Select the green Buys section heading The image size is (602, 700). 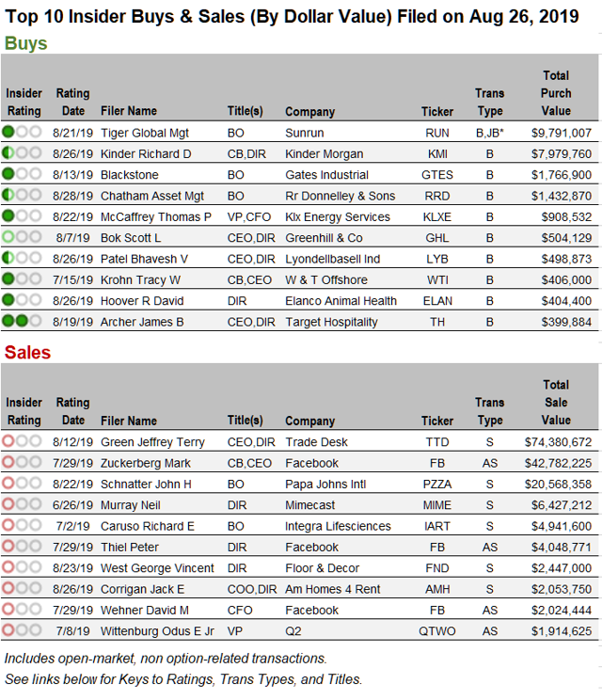point(26,44)
